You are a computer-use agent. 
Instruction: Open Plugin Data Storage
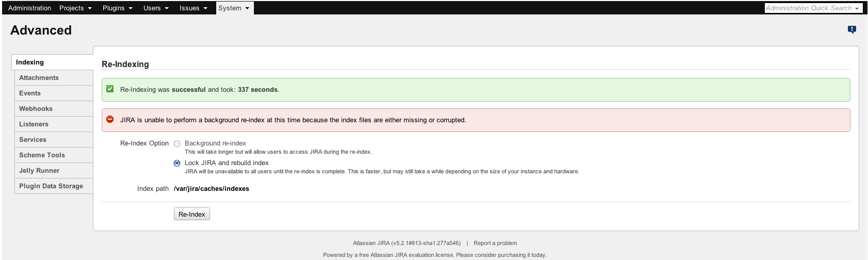pos(54,186)
